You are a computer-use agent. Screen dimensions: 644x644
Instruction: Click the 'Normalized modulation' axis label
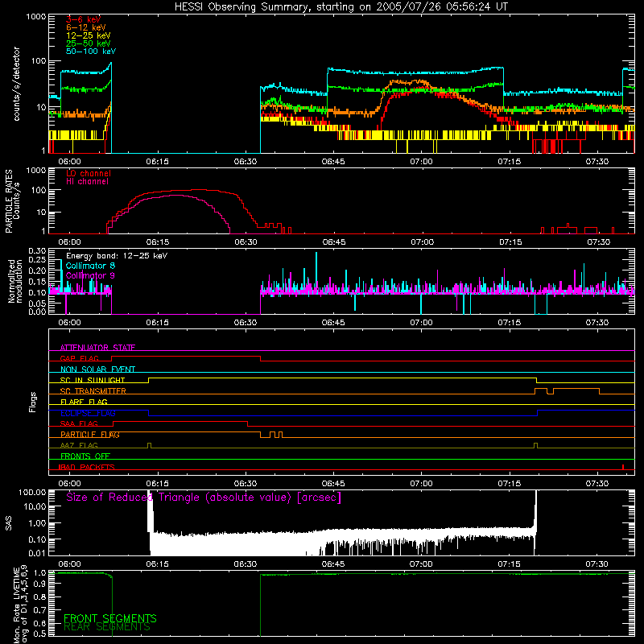coord(15,281)
